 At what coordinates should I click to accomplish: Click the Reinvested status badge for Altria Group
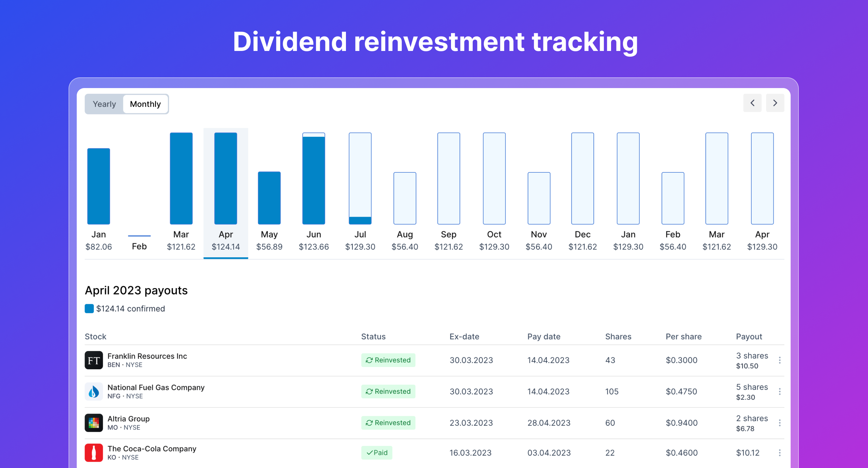[388, 423]
